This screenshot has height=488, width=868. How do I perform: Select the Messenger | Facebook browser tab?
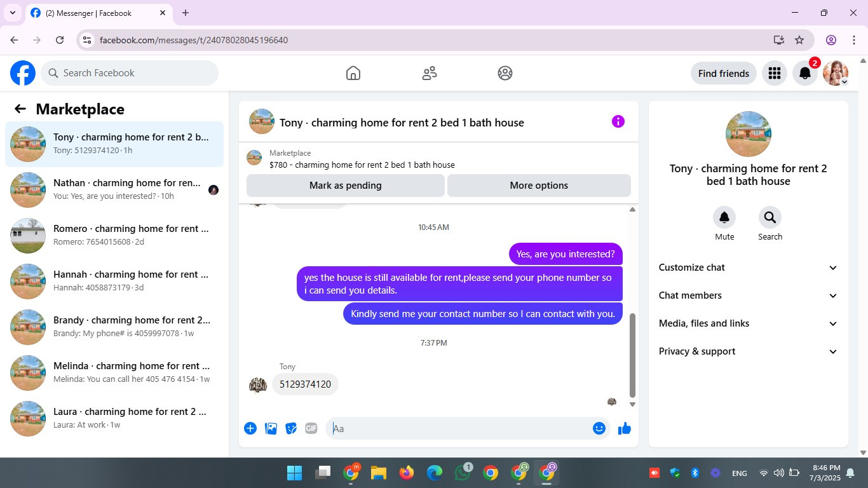(98, 13)
